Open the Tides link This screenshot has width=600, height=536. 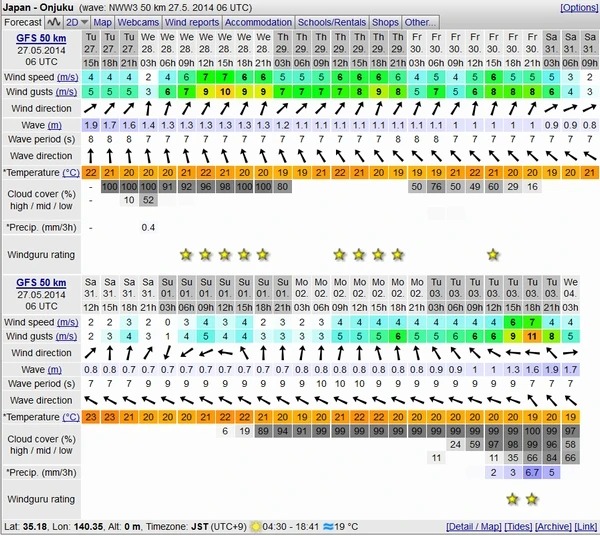pyautogui.click(x=518, y=527)
